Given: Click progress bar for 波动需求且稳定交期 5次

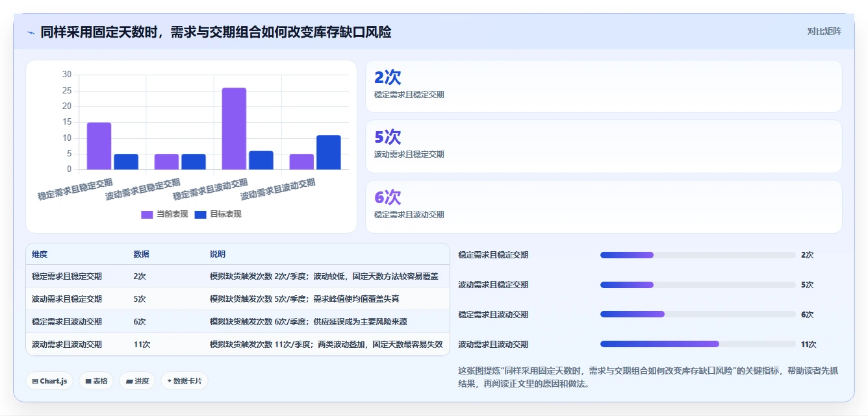Looking at the screenshot, I should tap(698, 285).
